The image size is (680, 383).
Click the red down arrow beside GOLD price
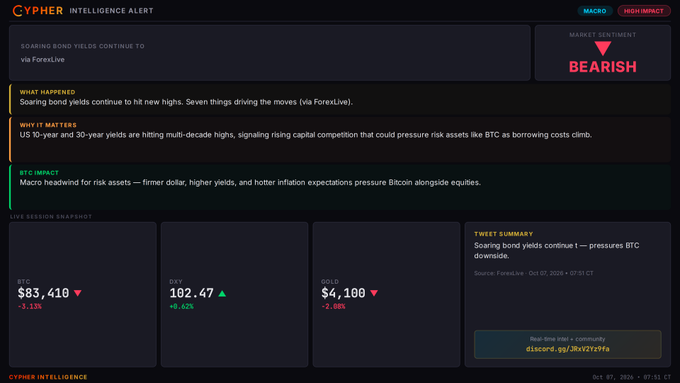[374, 293]
